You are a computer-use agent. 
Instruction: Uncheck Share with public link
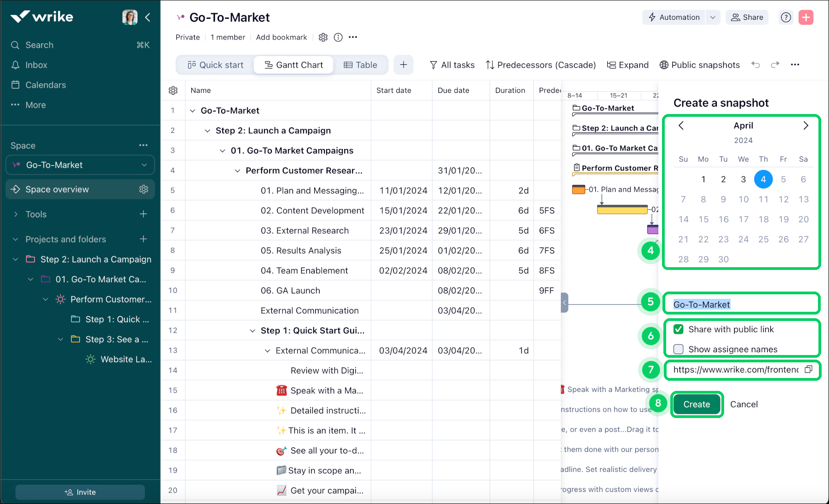click(x=678, y=329)
